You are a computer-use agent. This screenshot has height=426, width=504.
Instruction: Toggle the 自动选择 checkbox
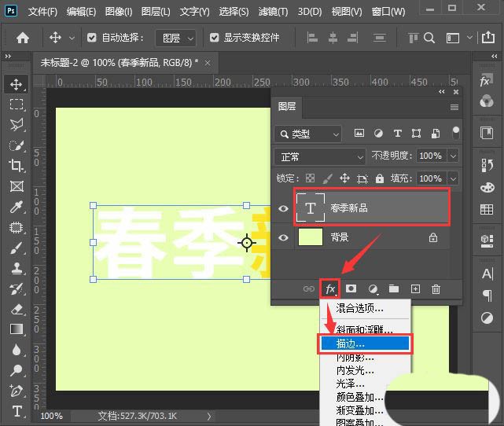point(92,38)
